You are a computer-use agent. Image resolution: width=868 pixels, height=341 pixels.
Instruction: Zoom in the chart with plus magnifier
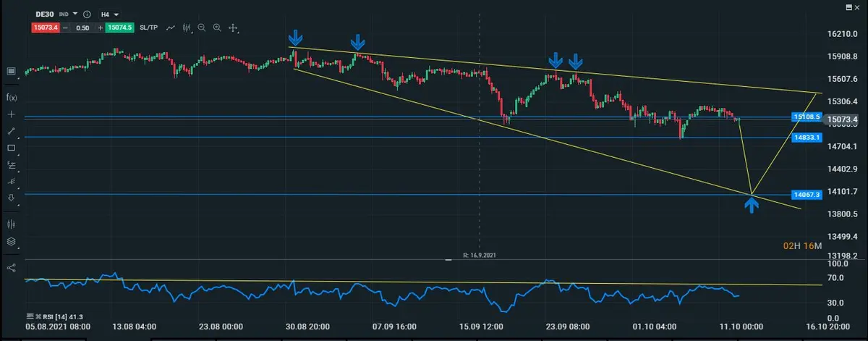(x=216, y=28)
